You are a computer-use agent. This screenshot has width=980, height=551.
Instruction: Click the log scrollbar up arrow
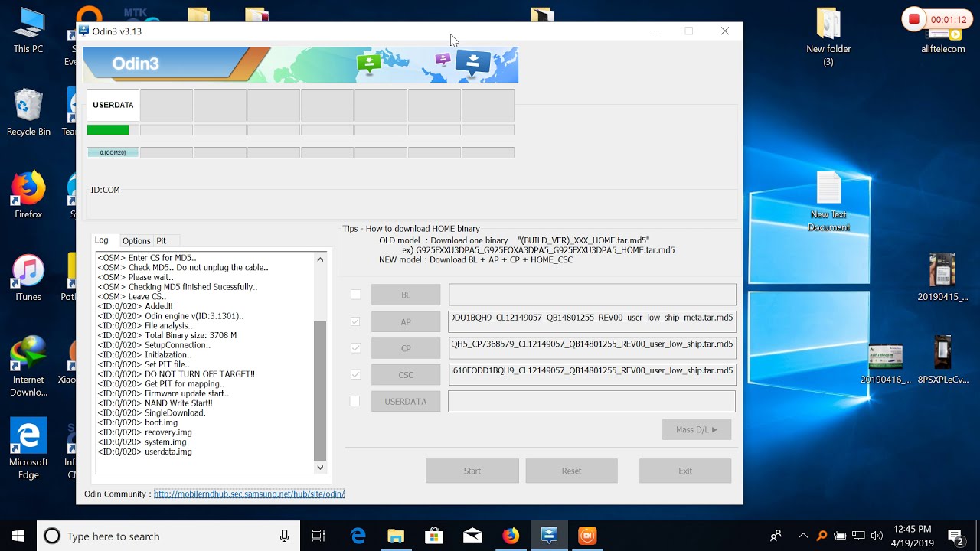(x=320, y=259)
